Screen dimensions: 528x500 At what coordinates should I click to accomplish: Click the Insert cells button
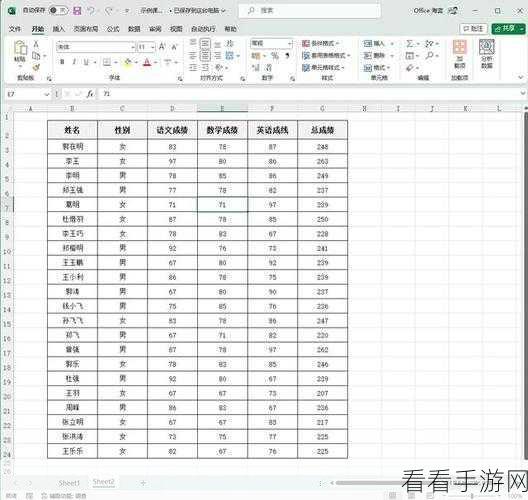tap(378, 43)
